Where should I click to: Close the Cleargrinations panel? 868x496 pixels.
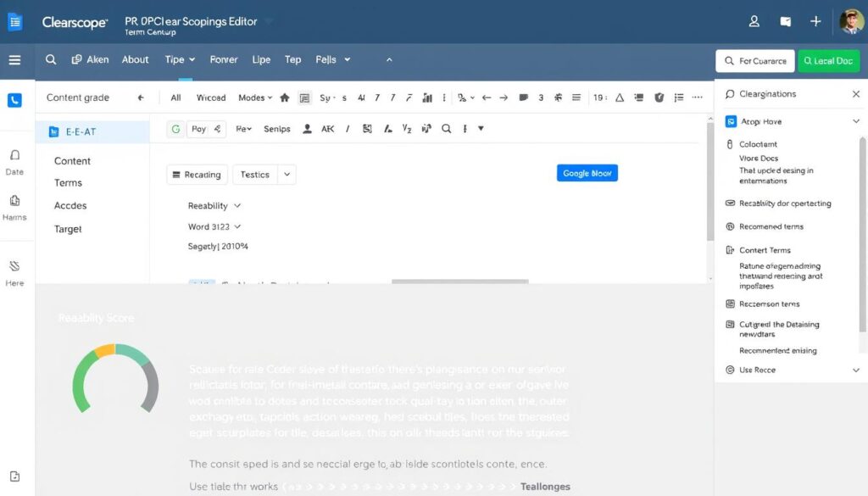coord(856,94)
